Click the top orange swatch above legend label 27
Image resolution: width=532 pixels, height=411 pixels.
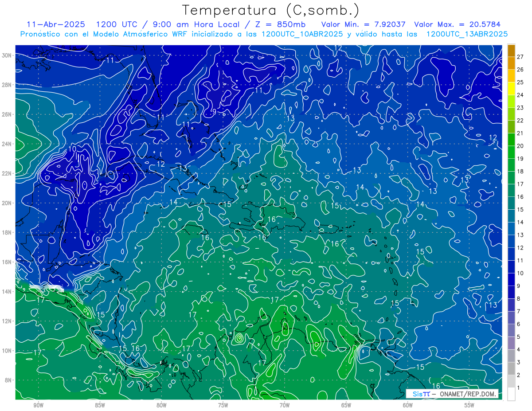(x=511, y=51)
